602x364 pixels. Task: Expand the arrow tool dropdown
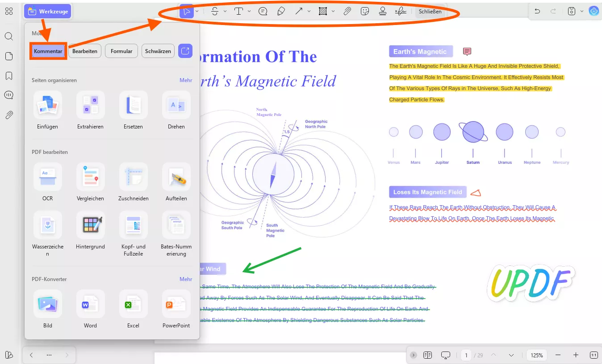tap(309, 11)
